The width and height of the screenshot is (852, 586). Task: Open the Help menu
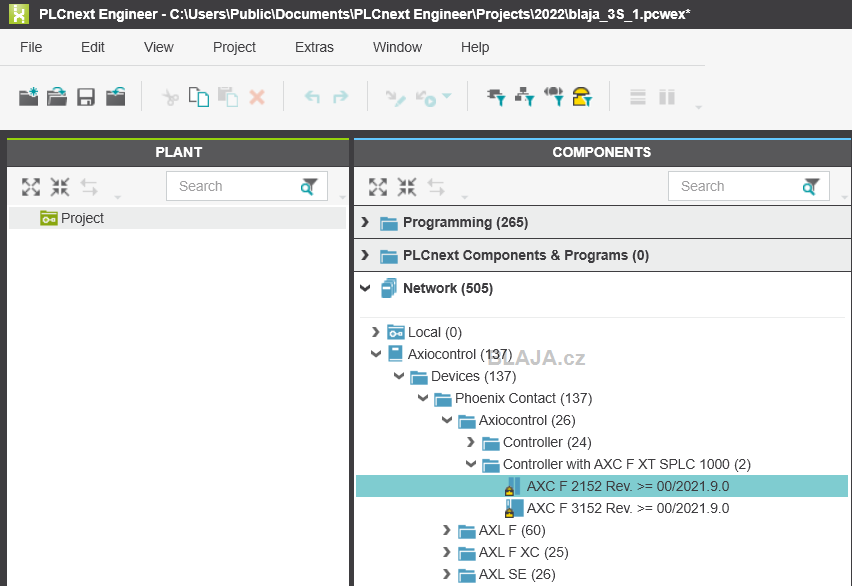[x=475, y=47]
